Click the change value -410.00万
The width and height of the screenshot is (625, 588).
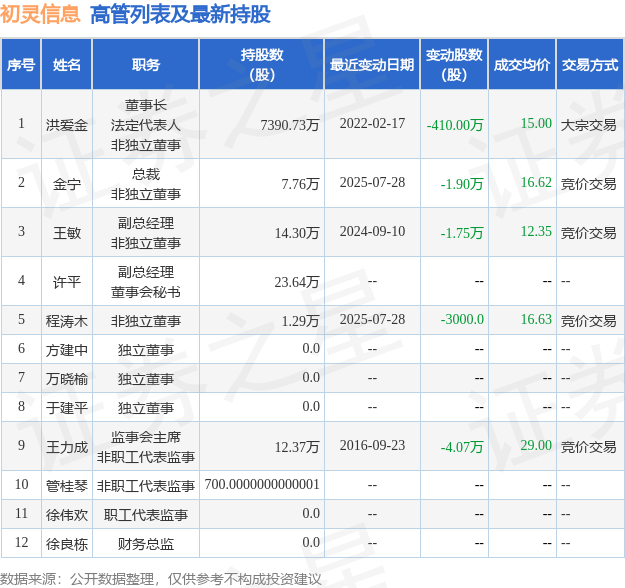pyautogui.click(x=455, y=125)
